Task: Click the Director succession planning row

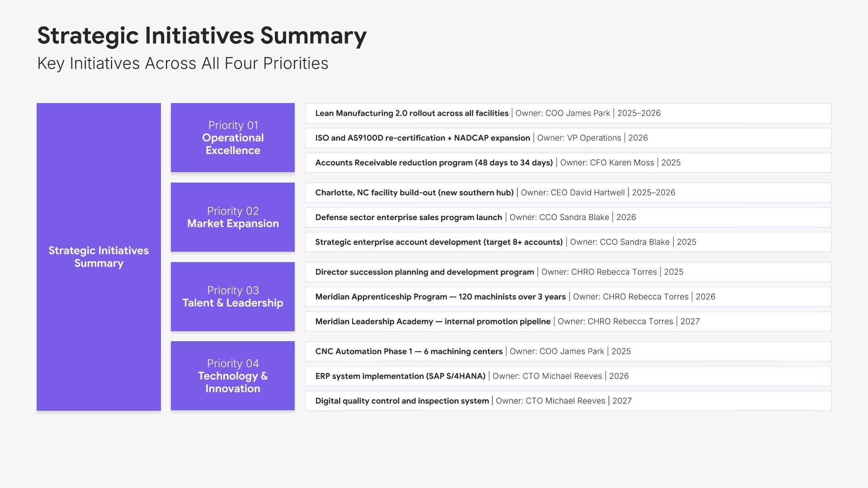Action: (x=567, y=272)
